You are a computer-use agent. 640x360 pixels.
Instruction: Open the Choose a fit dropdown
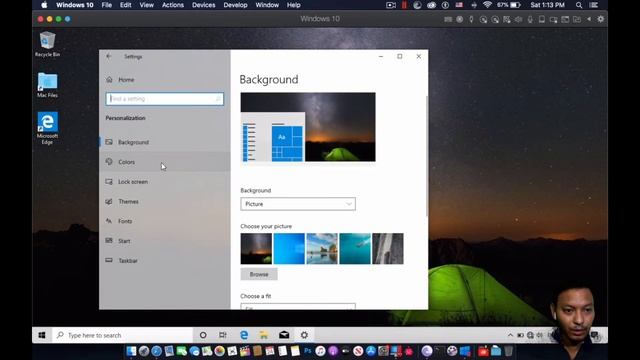pyautogui.click(x=298, y=306)
